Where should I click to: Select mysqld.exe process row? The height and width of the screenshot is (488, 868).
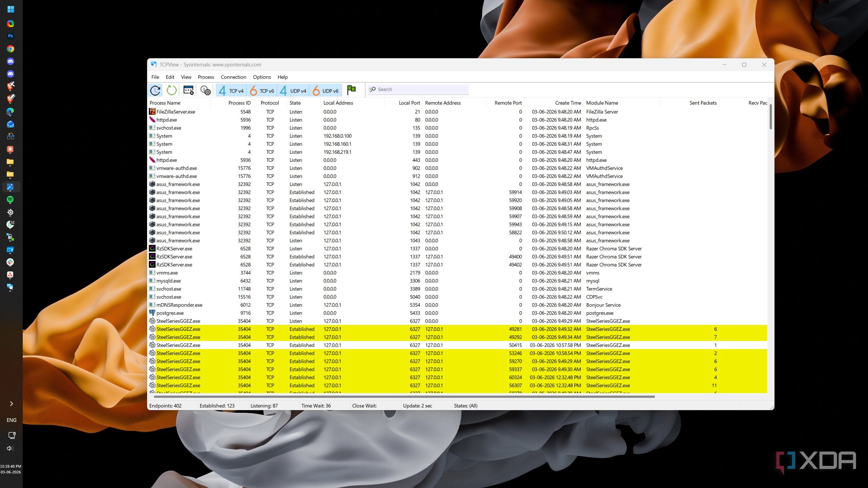458,281
